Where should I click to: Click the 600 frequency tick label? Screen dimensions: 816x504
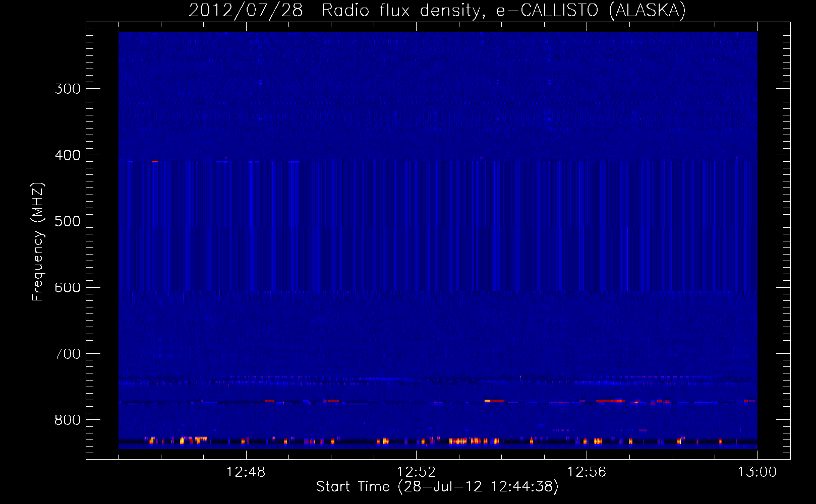[68, 288]
